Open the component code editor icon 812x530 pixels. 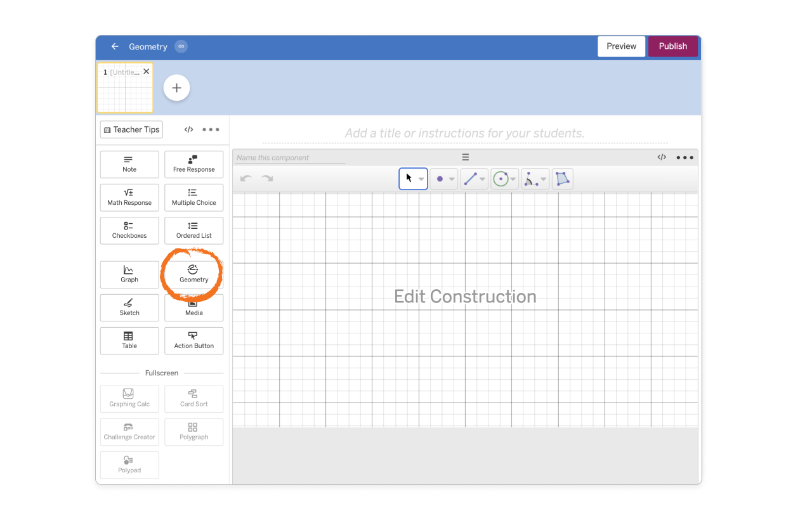[x=662, y=157]
